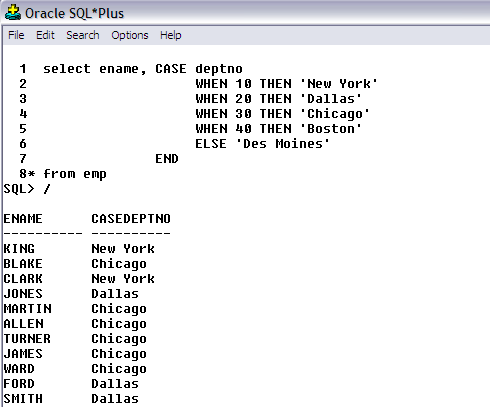Click the SQL> prompt with slash
490x407 pixels.
[27, 189]
